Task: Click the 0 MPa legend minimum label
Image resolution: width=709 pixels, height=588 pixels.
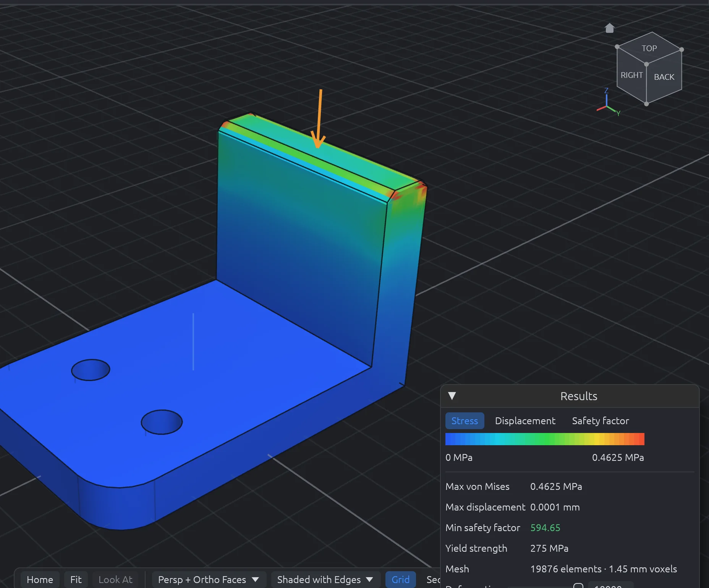Action: click(459, 457)
